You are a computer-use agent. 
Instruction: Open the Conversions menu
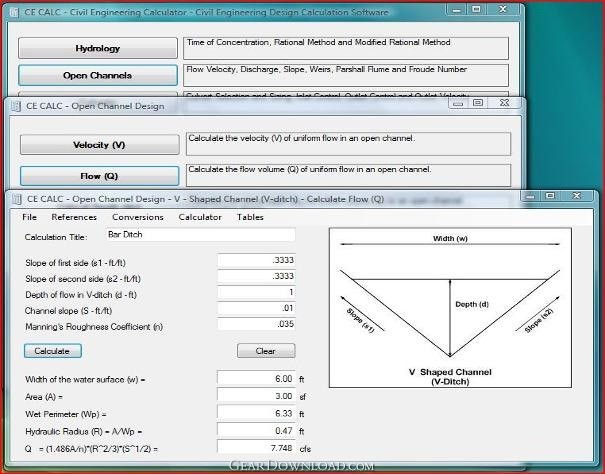138,217
